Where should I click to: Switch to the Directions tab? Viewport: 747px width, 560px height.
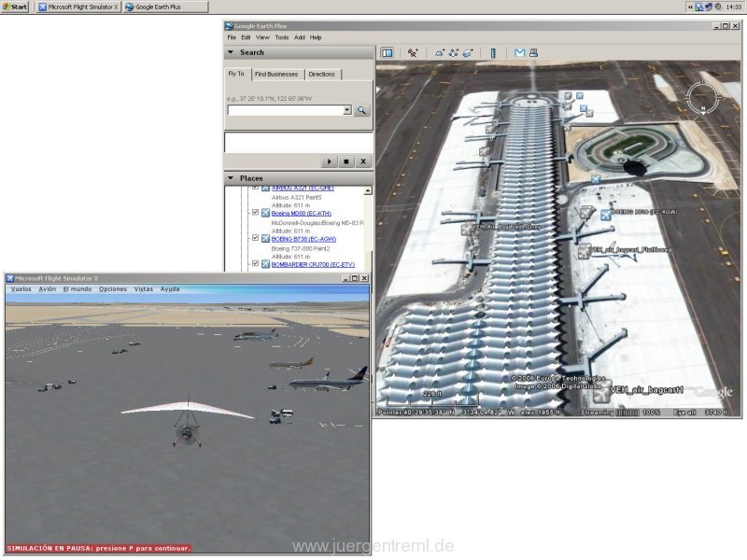point(321,75)
